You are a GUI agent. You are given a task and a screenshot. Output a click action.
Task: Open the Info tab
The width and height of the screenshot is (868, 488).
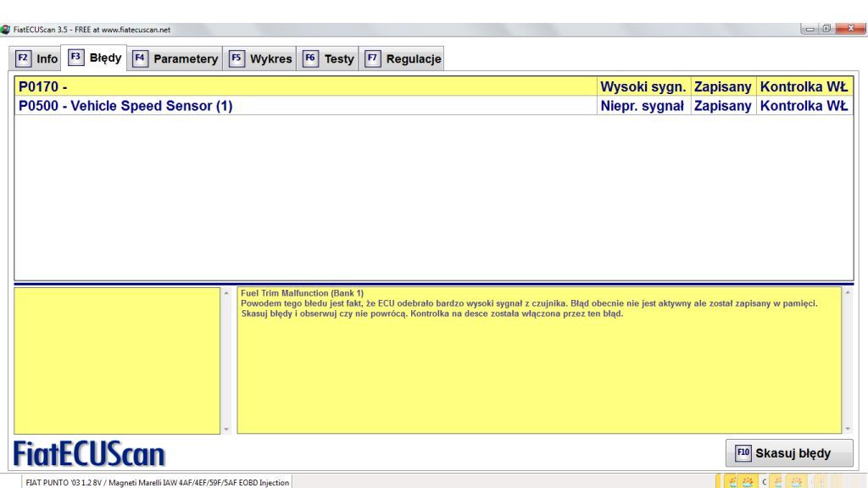tap(38, 59)
